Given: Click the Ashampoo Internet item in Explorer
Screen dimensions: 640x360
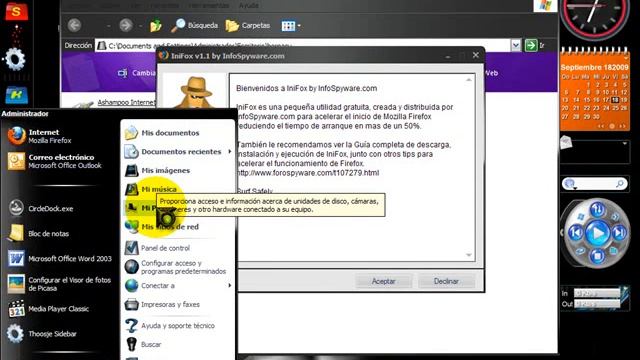Looking at the screenshot, I should click(126, 102).
